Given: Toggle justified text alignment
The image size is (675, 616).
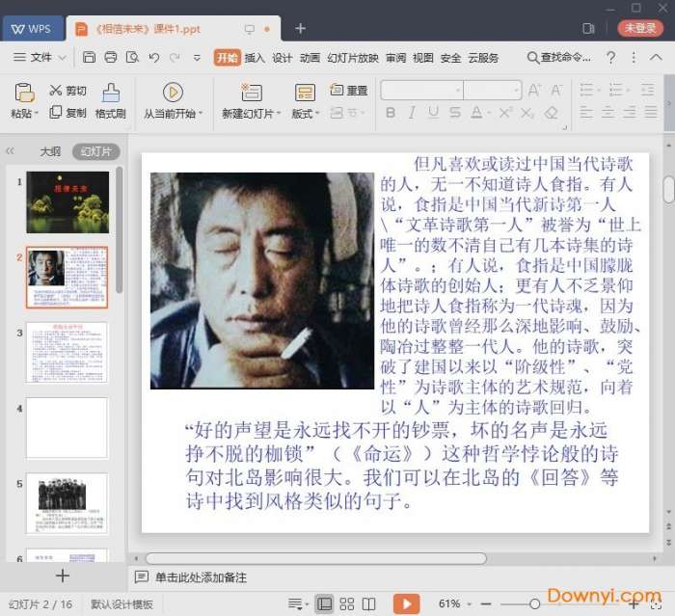Looking at the screenshot, I should pos(651,113).
